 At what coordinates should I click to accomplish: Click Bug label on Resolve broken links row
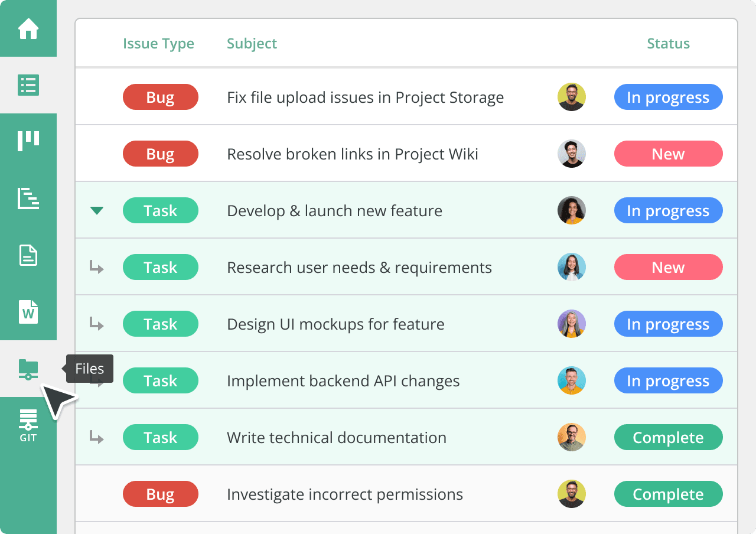click(x=161, y=154)
